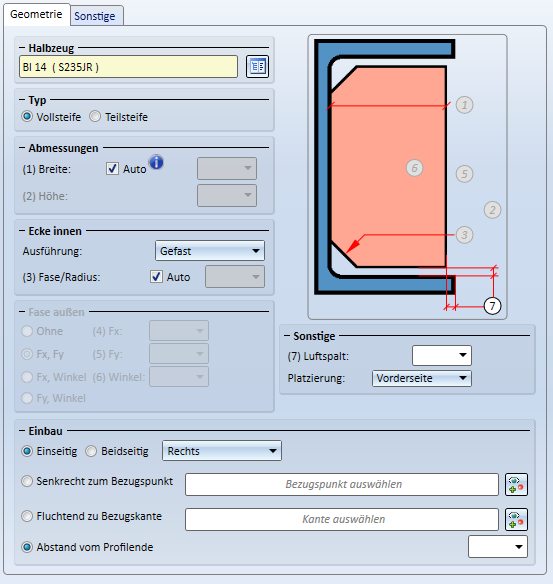Select Beidseitig installation option
This screenshot has width=553, height=584.
[x=117, y=451]
